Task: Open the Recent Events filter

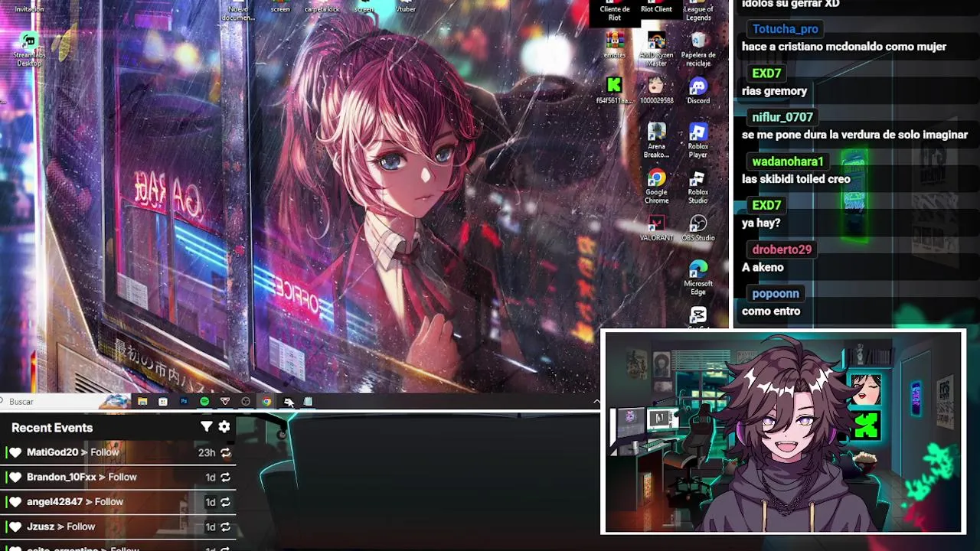Action: [206, 427]
